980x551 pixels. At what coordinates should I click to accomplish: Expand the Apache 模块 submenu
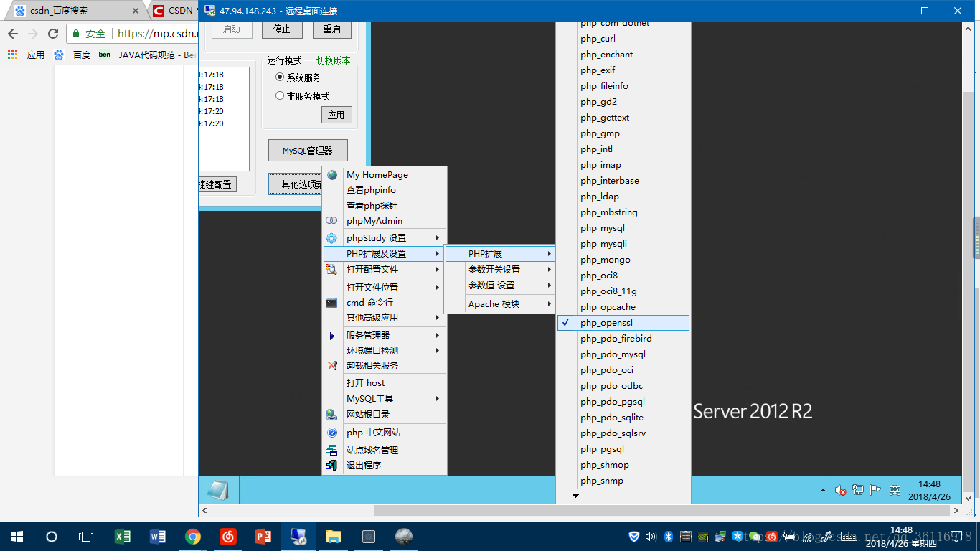click(x=500, y=304)
